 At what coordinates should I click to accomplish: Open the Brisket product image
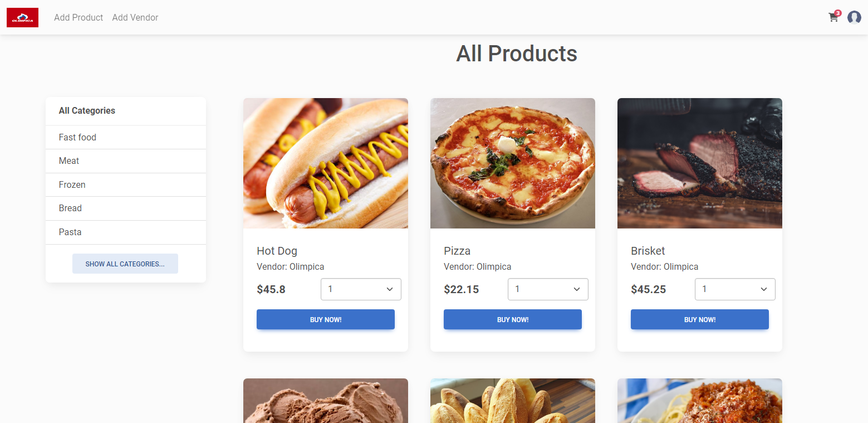[x=700, y=163]
